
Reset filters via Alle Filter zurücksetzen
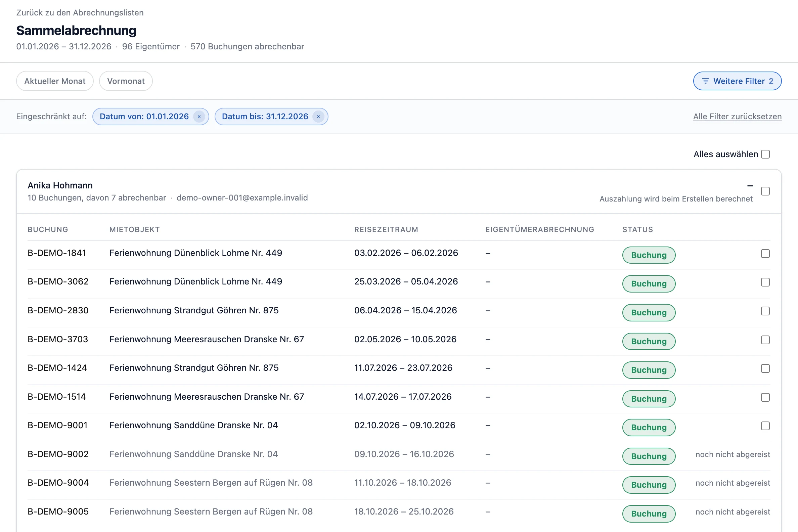pyautogui.click(x=737, y=116)
